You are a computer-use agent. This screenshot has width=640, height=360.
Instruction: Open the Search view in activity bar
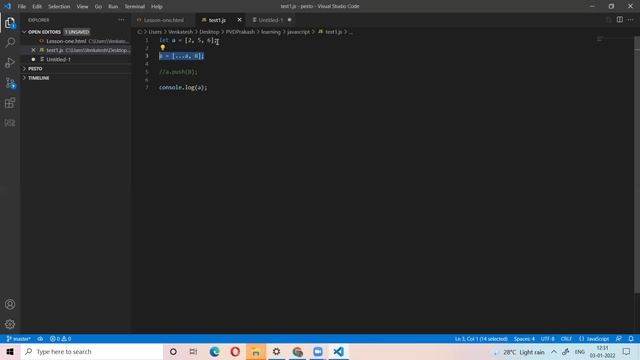[x=10, y=42]
